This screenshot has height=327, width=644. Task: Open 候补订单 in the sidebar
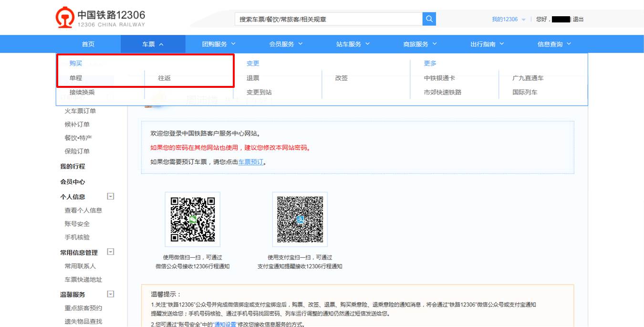[x=77, y=125]
